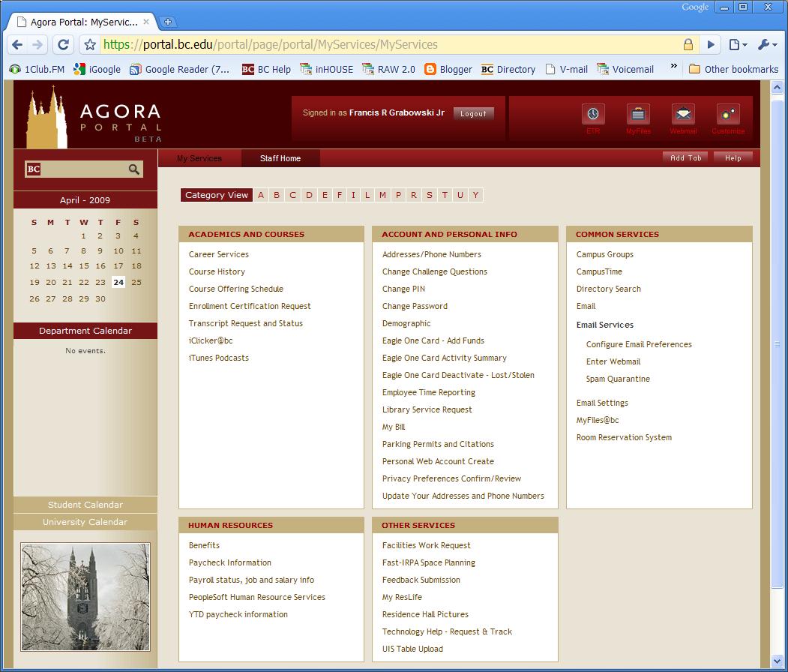Click the browser address bar URL
788x672 pixels.
click(271, 45)
